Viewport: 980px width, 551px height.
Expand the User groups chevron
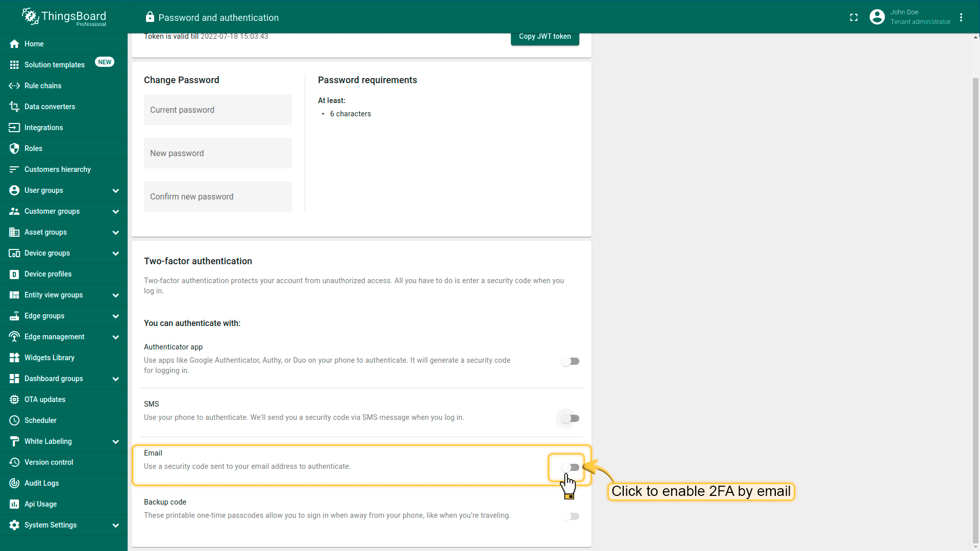coord(116,191)
